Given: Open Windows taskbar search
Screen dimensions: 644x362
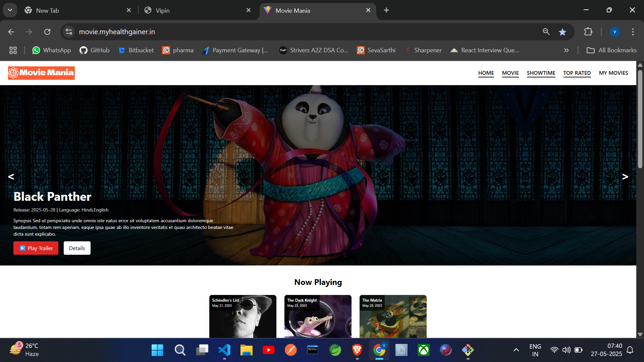Looking at the screenshot, I should click(x=180, y=350).
